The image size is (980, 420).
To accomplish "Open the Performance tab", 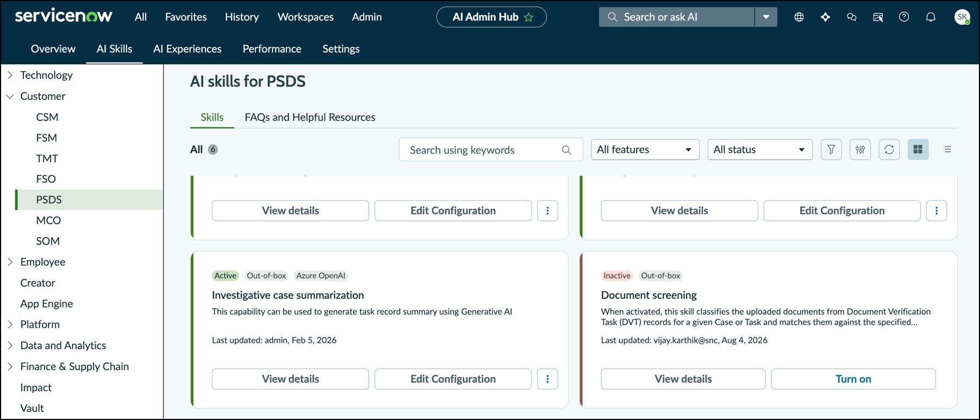I will [x=272, y=49].
